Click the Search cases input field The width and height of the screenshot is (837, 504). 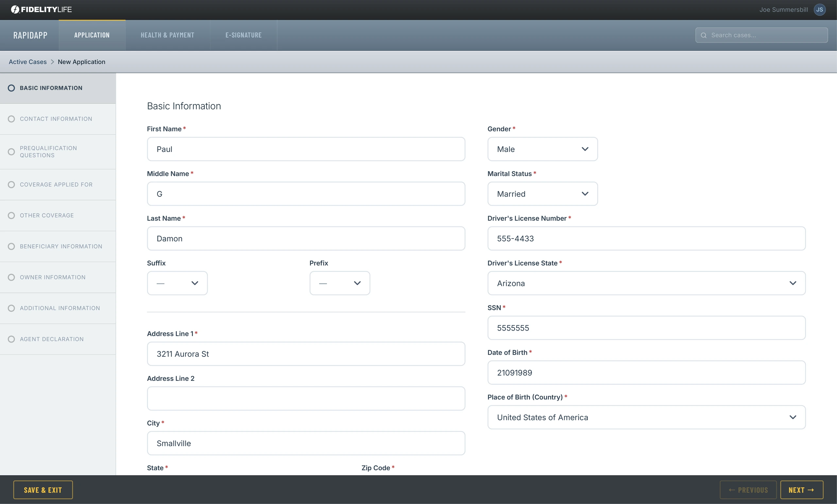click(x=761, y=35)
